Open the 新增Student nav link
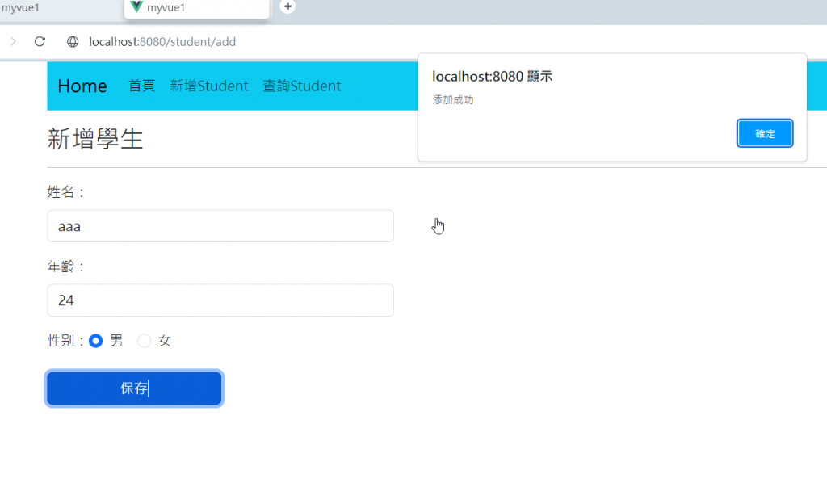Viewport: 827px width, 504px height. (209, 86)
